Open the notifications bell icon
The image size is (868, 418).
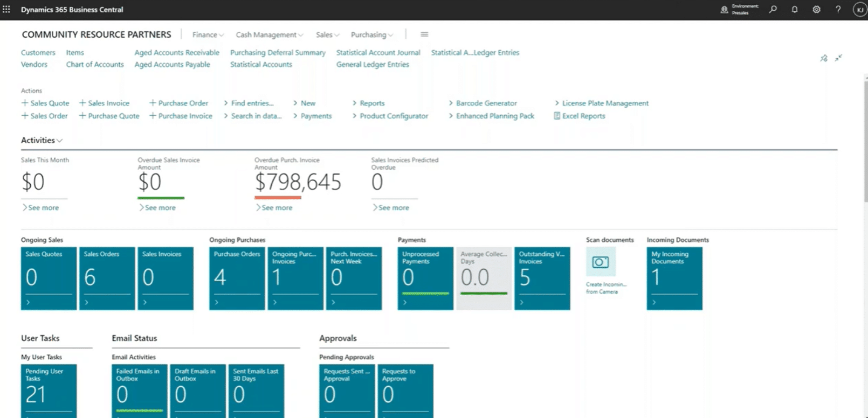coord(795,10)
